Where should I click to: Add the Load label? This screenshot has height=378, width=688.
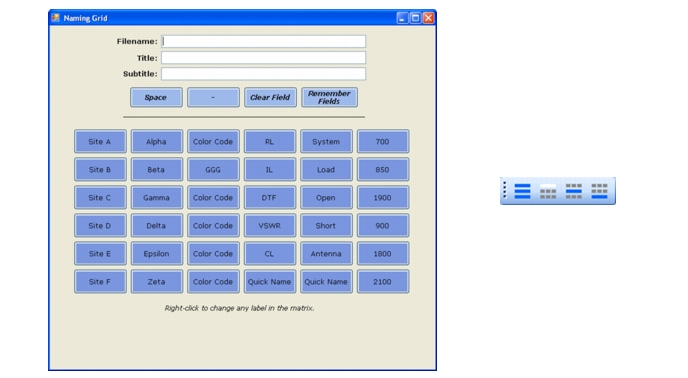[326, 169]
